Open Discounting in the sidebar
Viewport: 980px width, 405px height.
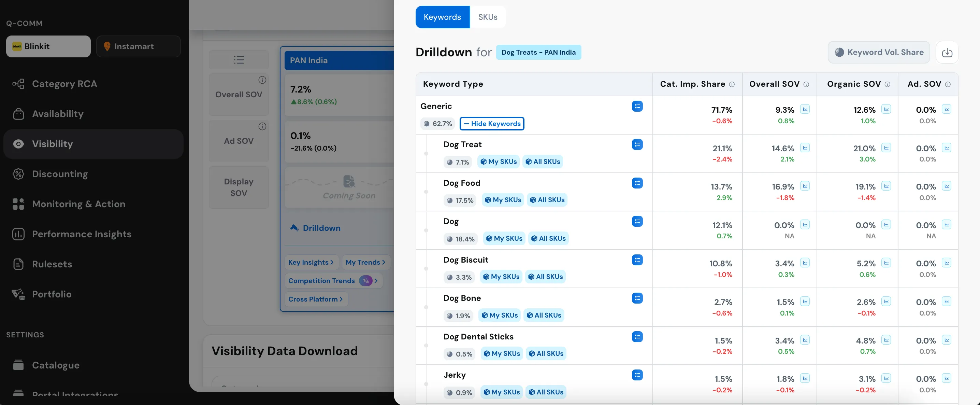[60, 174]
